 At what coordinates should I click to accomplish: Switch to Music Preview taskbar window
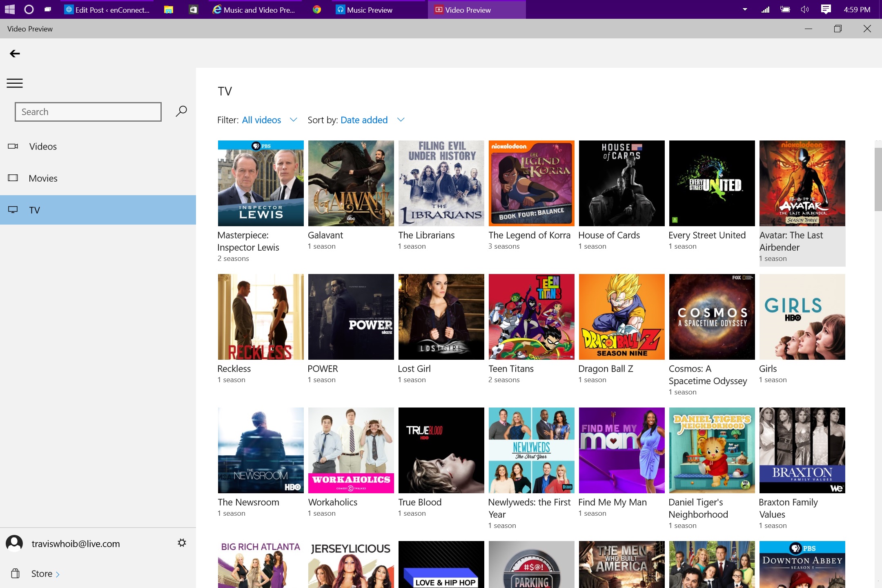click(378, 10)
